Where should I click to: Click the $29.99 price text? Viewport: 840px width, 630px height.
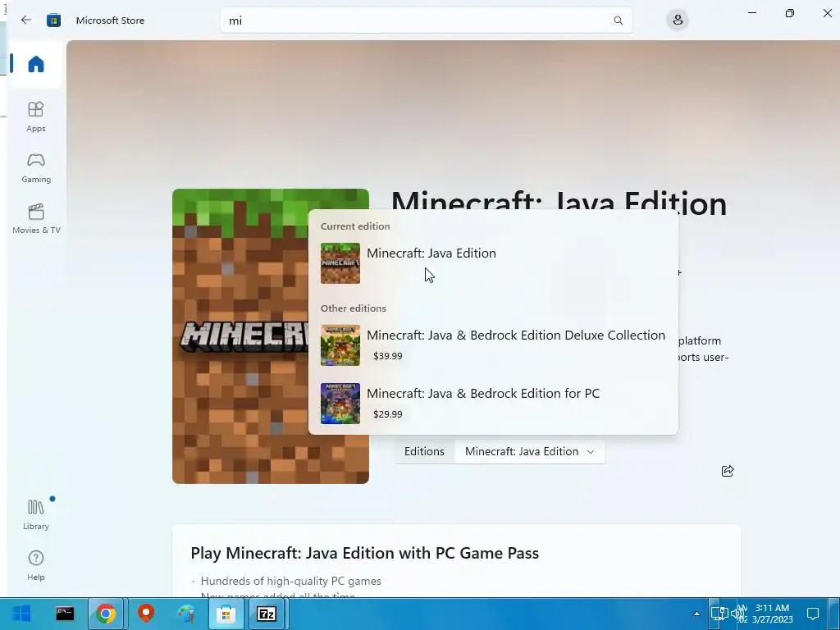click(x=387, y=414)
